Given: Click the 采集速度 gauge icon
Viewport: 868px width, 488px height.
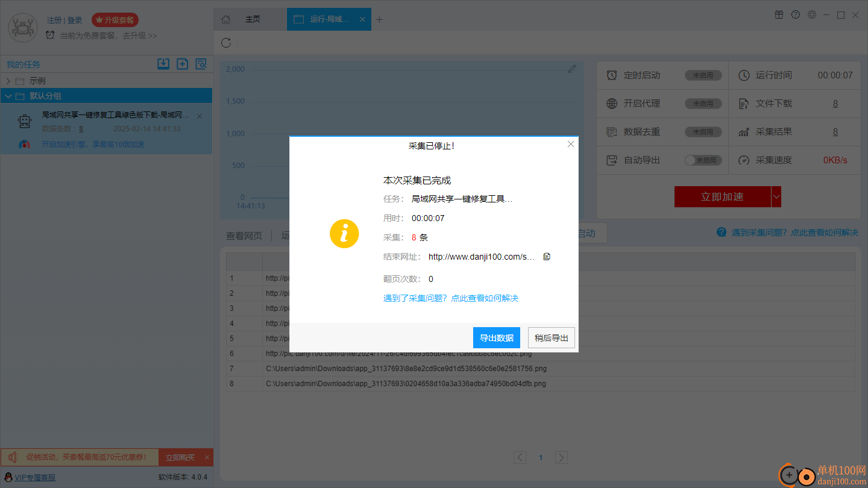Looking at the screenshot, I should (x=744, y=160).
